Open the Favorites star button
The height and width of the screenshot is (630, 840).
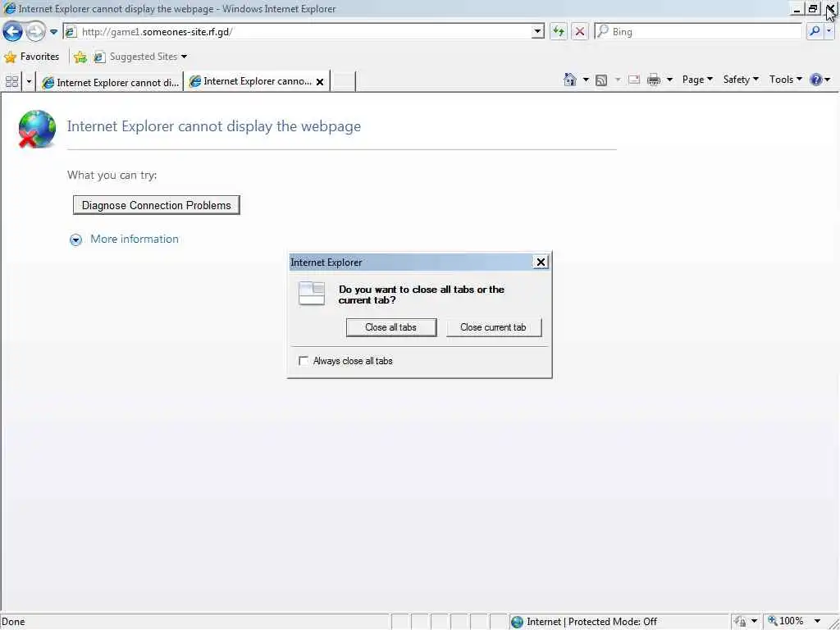[x=32, y=57]
